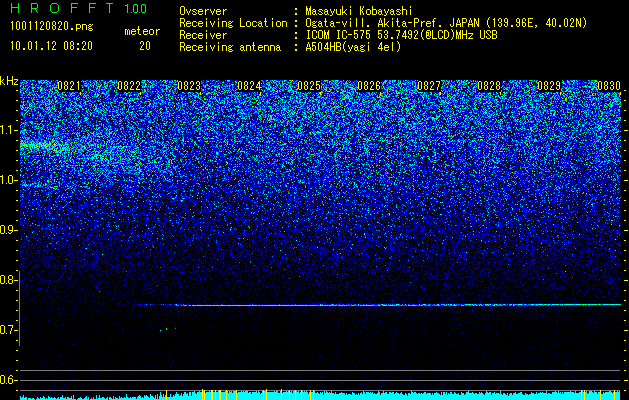Click the 0.8 frequency axis label

pos(7,280)
